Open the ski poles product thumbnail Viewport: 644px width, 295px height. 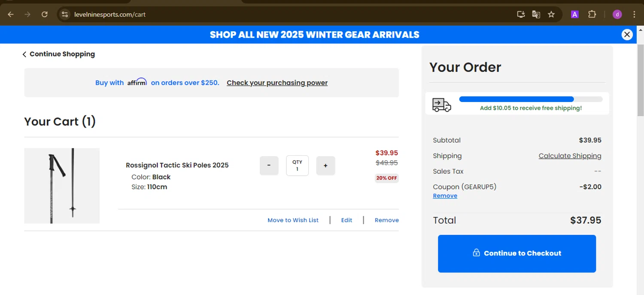pyautogui.click(x=62, y=186)
